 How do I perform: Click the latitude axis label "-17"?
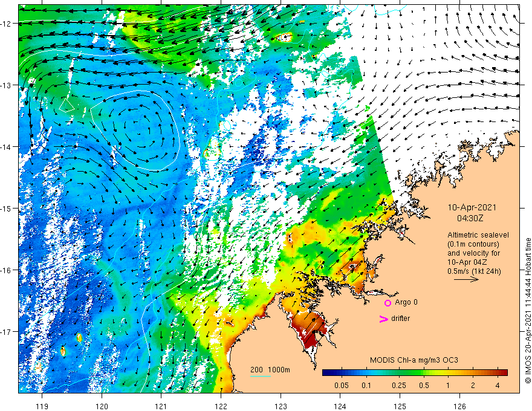tap(7, 332)
